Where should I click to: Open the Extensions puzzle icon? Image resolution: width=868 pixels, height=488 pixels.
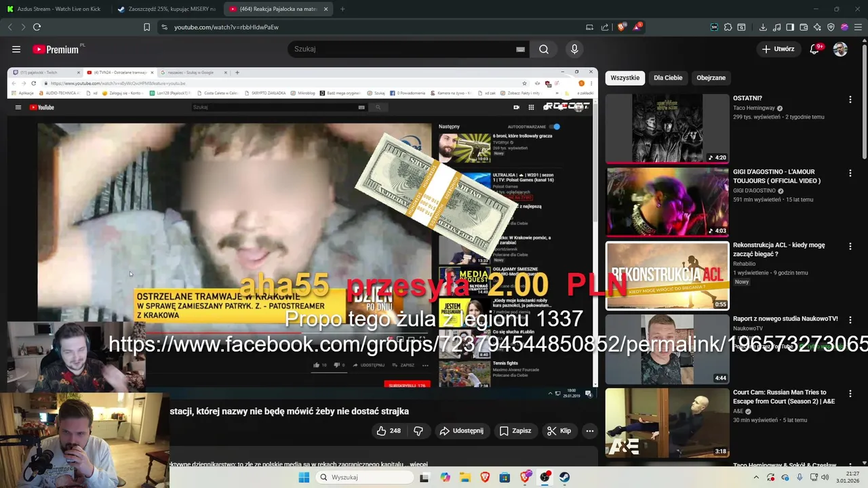point(728,27)
